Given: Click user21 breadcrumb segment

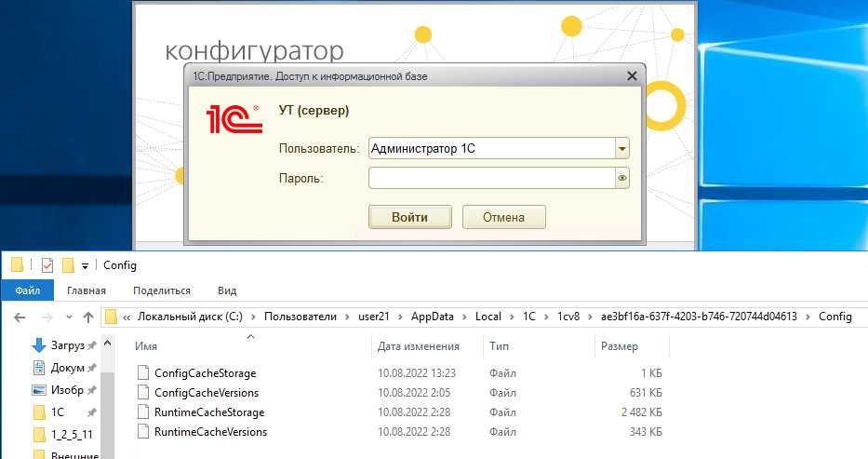Looking at the screenshot, I should 374,317.
